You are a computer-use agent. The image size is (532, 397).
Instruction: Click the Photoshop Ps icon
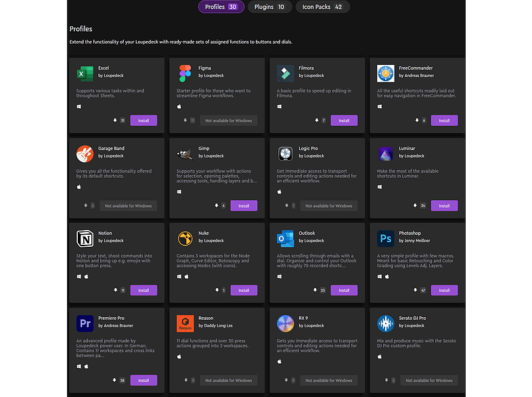pos(385,238)
